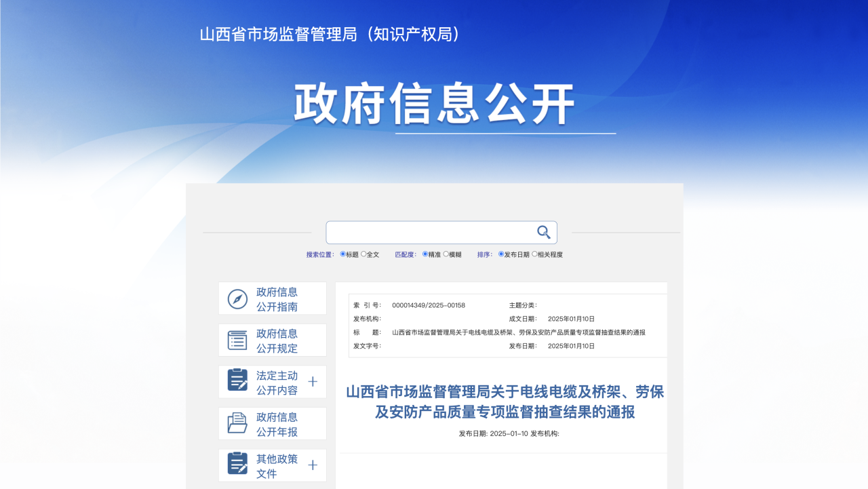Open the 政府信息公开规定 menu item
Image resolution: width=868 pixels, height=489 pixels.
coord(277,340)
